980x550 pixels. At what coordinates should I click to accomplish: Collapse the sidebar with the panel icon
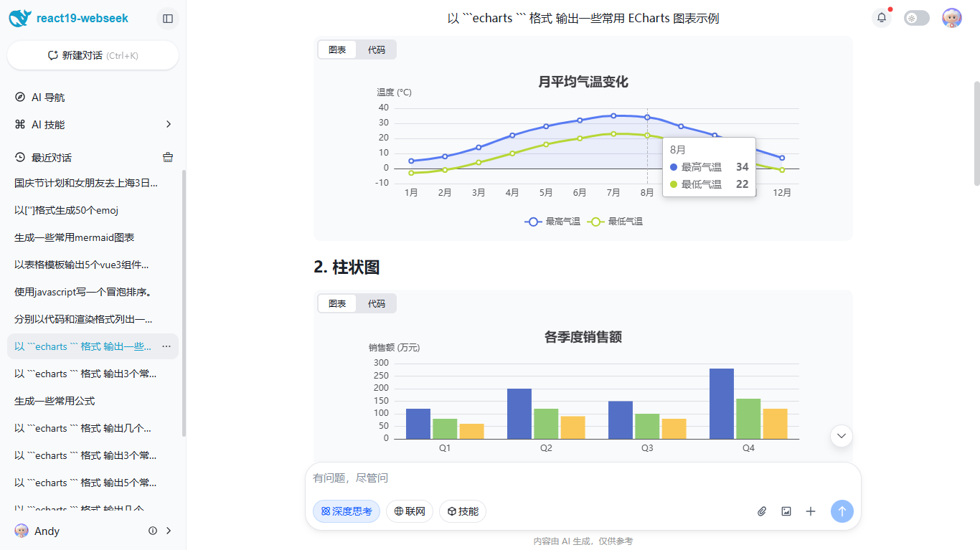click(168, 19)
